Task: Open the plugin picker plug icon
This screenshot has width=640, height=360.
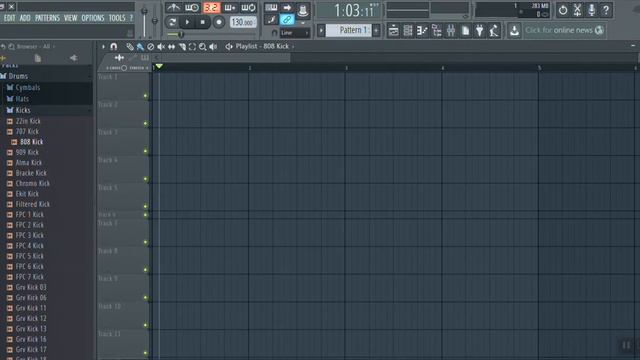Action: pyautogui.click(x=480, y=31)
